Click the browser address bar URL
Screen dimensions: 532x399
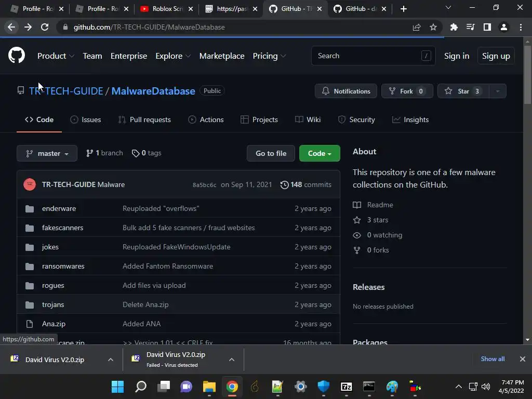[149, 27]
